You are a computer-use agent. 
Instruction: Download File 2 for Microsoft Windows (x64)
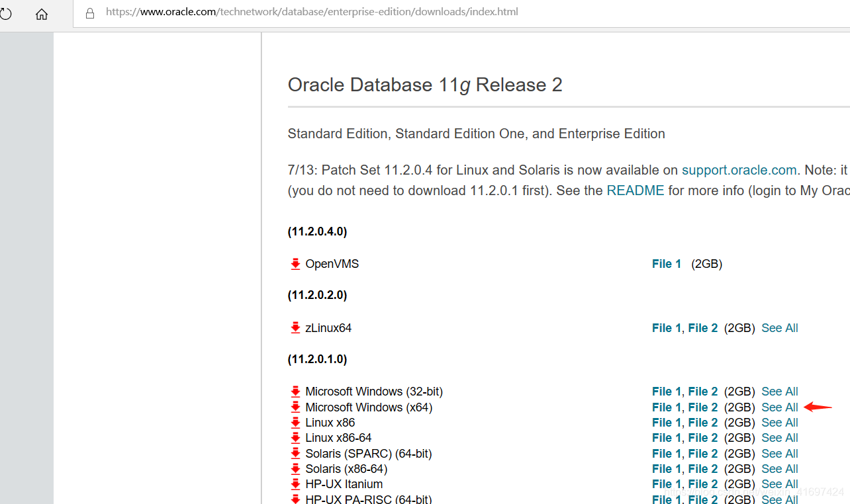point(703,407)
